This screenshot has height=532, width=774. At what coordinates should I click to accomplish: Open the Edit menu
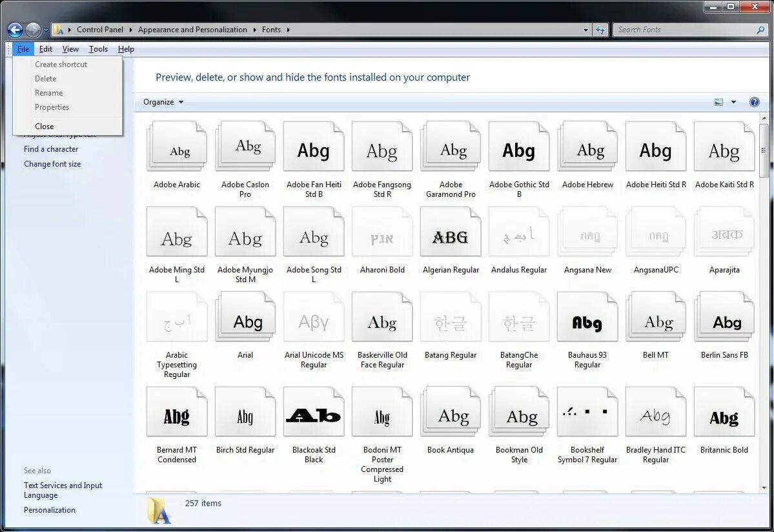coord(45,49)
